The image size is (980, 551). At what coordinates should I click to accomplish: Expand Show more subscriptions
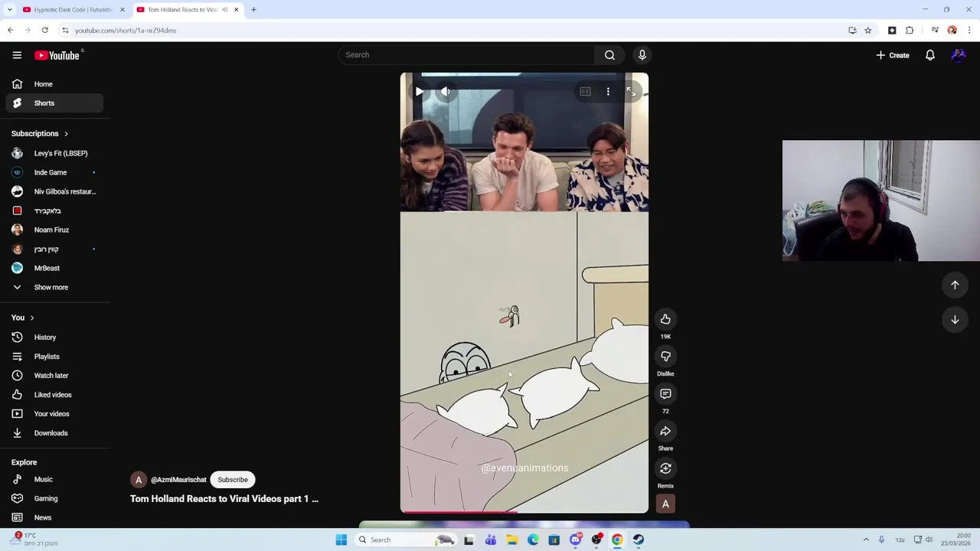54,287
